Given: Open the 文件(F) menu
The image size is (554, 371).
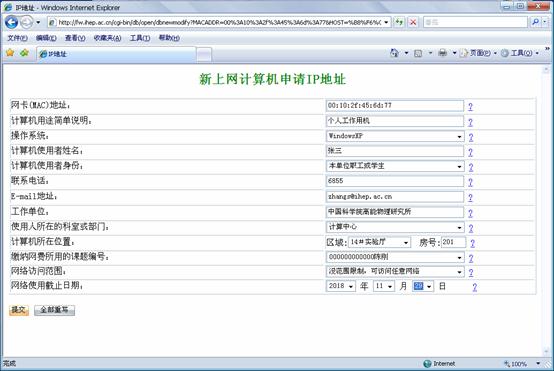Looking at the screenshot, I should point(17,38).
